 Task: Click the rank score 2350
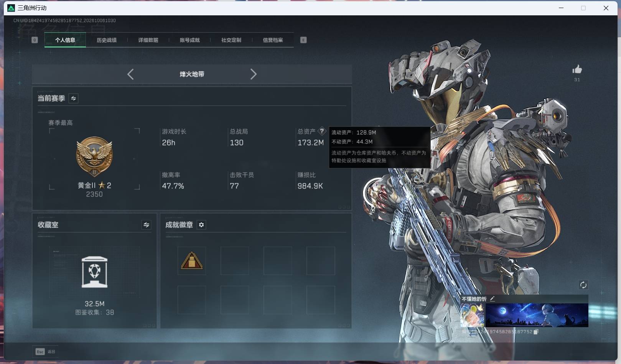click(x=94, y=194)
